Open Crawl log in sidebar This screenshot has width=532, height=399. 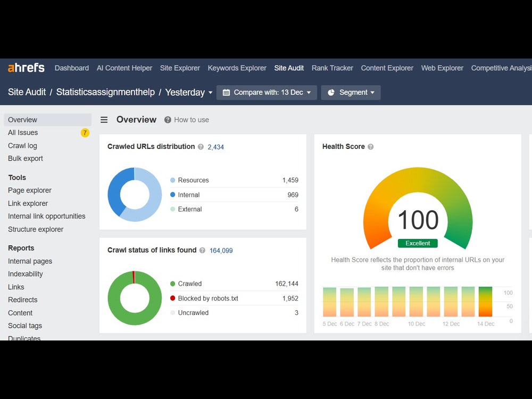pos(22,146)
